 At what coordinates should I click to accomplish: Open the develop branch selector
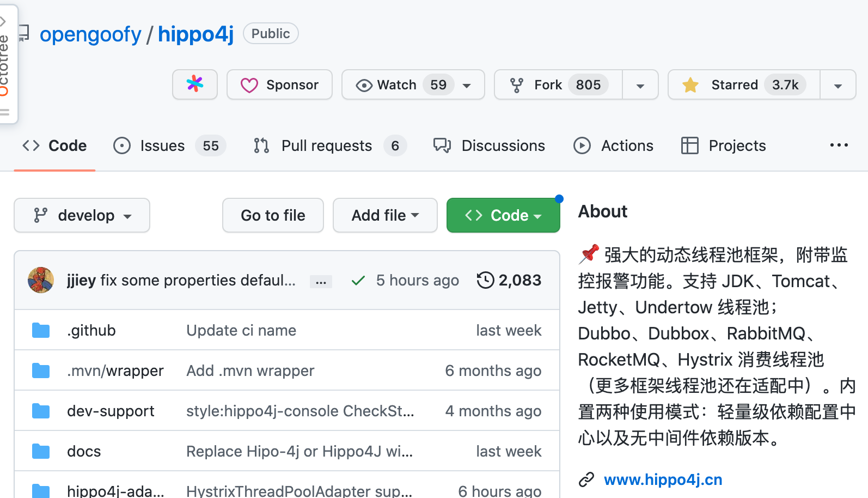click(82, 215)
